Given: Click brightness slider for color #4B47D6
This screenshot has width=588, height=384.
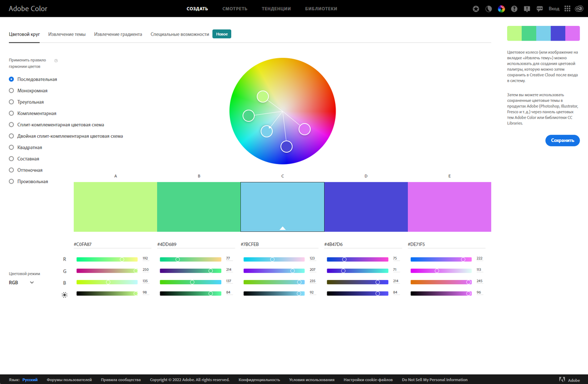Looking at the screenshot, I should 358,293.
